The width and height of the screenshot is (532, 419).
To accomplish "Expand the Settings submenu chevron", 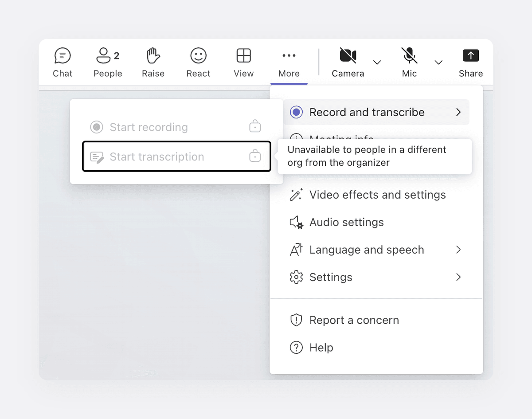I will (458, 277).
